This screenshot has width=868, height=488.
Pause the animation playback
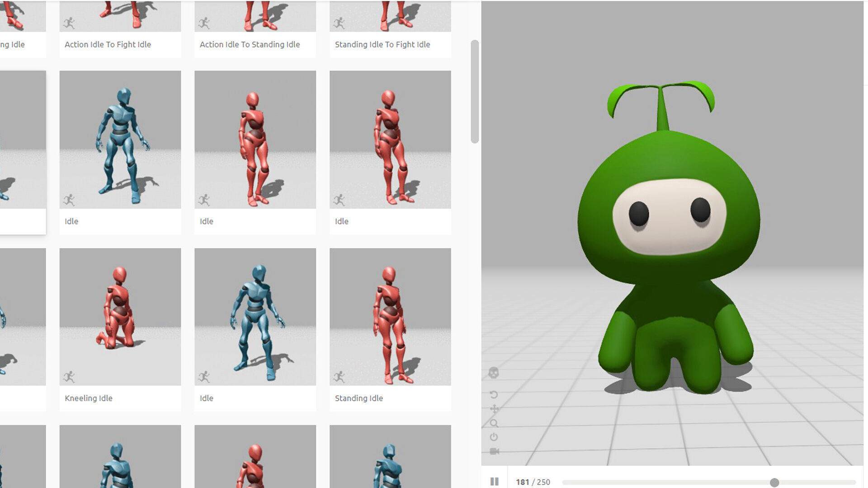[x=494, y=482]
